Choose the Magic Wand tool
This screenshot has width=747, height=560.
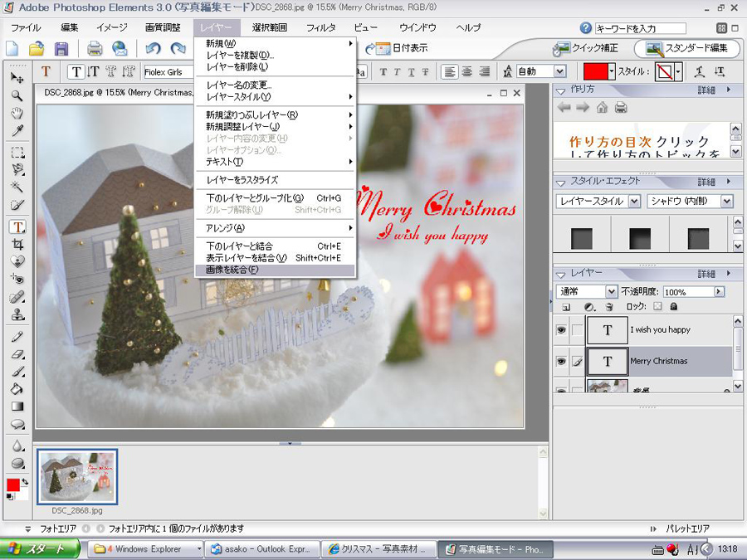[17, 187]
